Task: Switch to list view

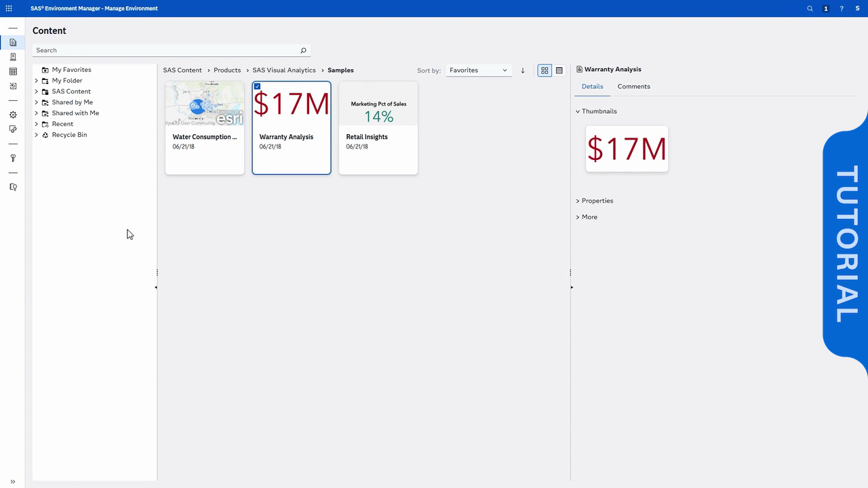Action: (x=559, y=70)
